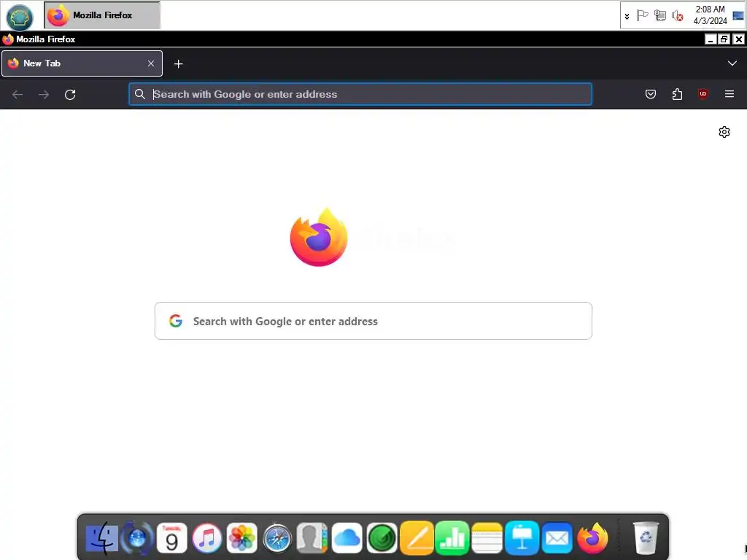Open the Contacts icon in dock

tap(312, 538)
